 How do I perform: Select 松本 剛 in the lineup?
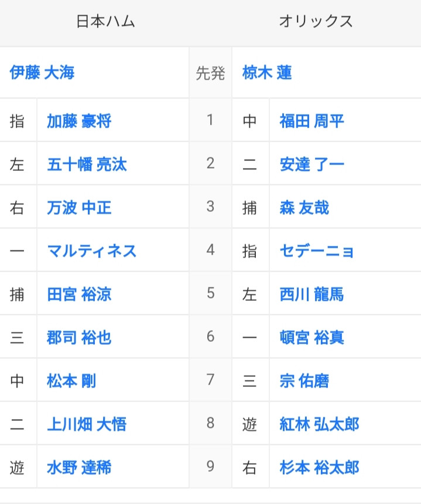(71, 381)
